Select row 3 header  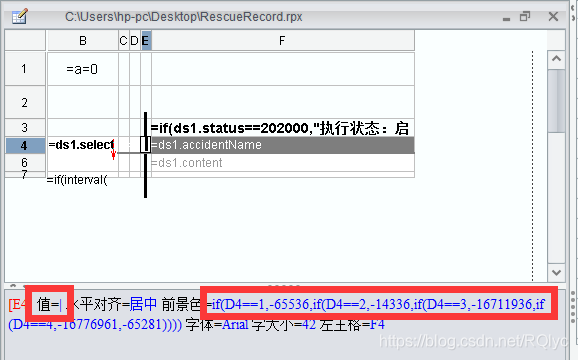[25, 128]
